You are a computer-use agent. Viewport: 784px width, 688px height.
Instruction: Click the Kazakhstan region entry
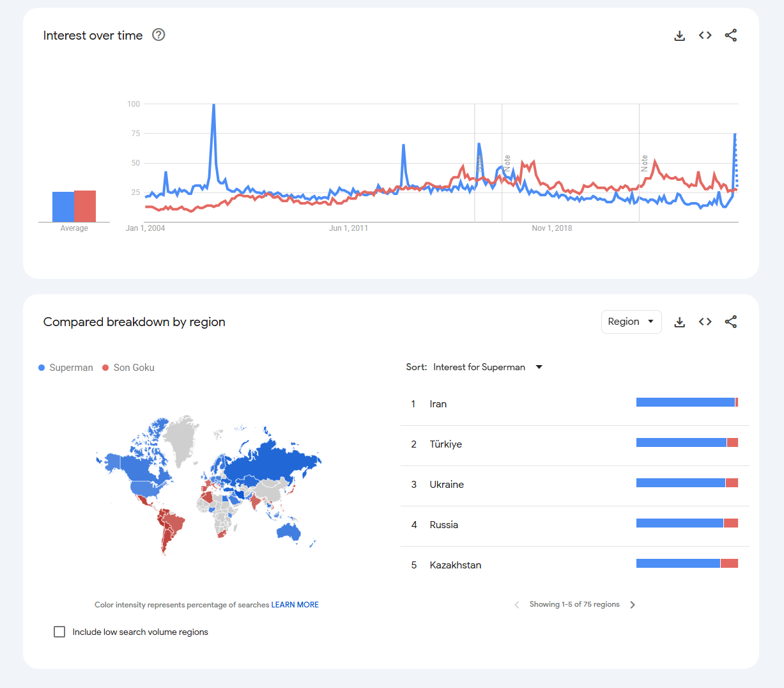tap(455, 565)
